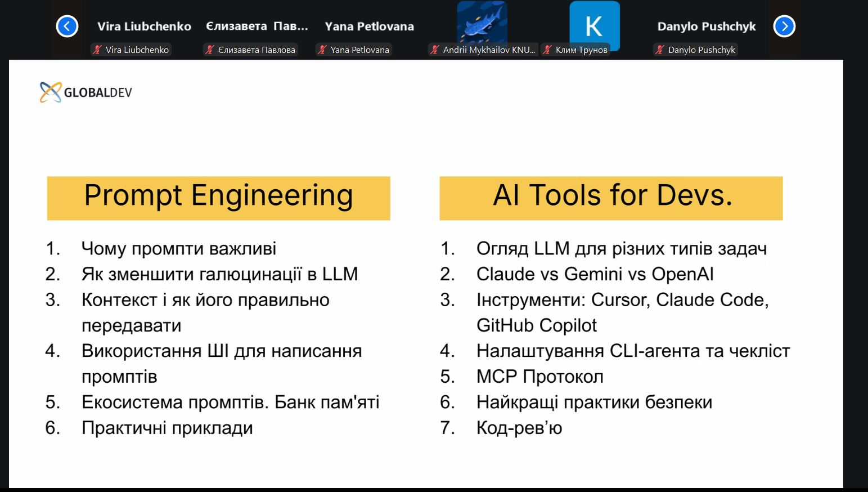Click muted mic icon next to Єлизавета Павлова
The image size is (868, 492).
[x=210, y=50]
